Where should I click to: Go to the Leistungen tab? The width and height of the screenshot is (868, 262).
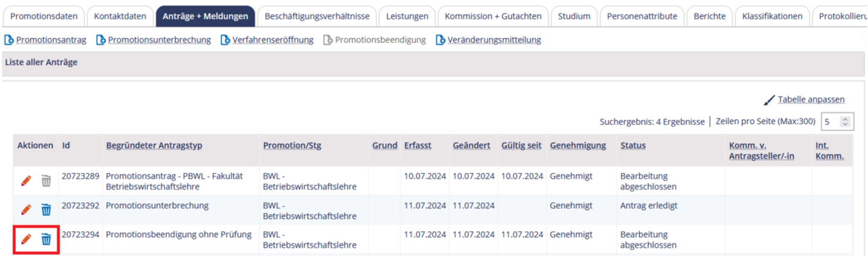pos(407,16)
